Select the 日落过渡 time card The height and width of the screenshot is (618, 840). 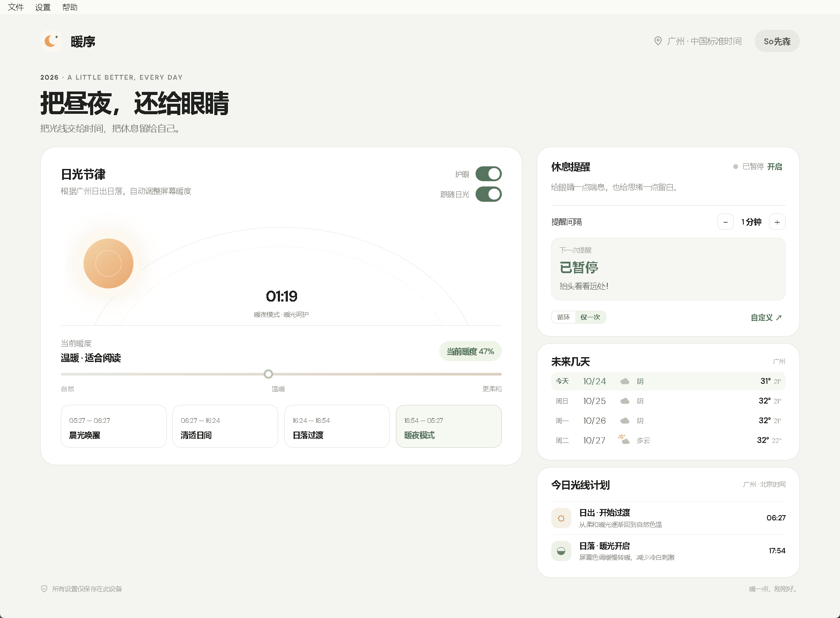[337, 426]
